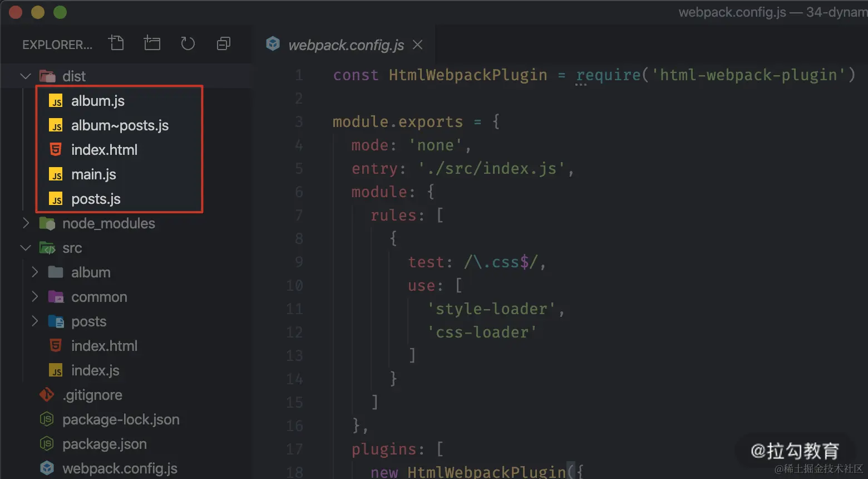
Task: Click the album folder icon
Action: 56,272
